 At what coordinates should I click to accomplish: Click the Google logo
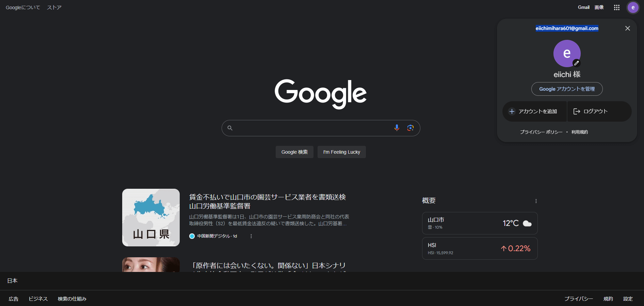[321, 94]
